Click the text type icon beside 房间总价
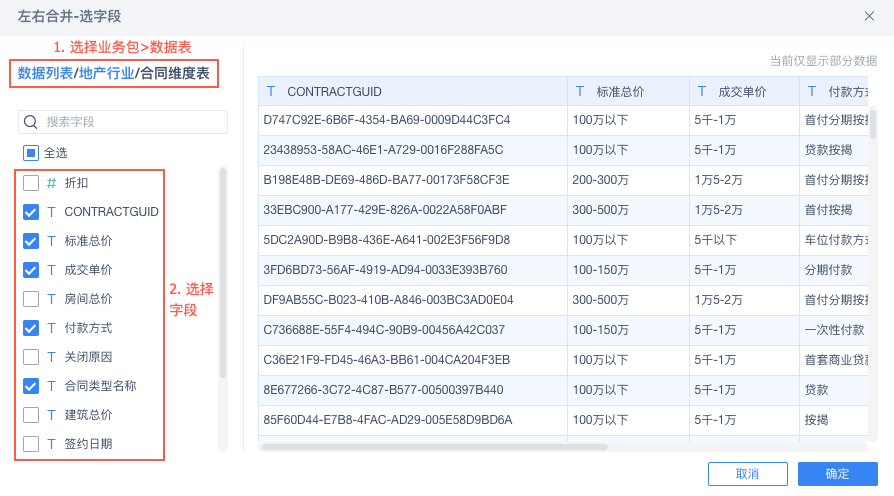The height and width of the screenshot is (496, 894). point(51,298)
